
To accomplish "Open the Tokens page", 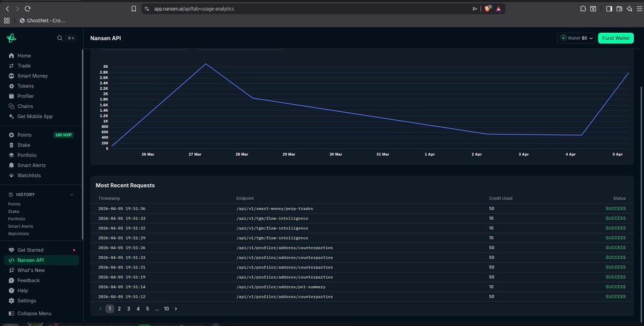I will point(25,86).
